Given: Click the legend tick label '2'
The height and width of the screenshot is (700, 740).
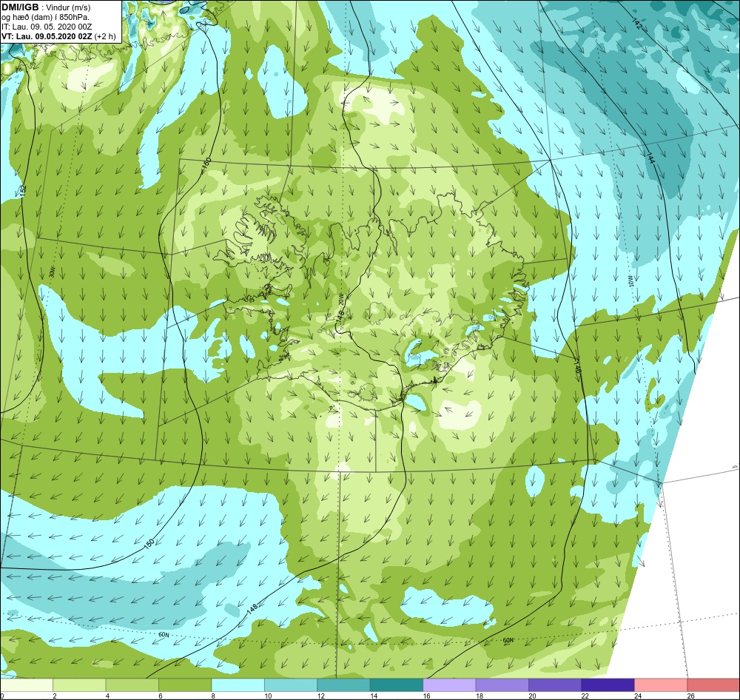Looking at the screenshot, I should tap(55, 696).
